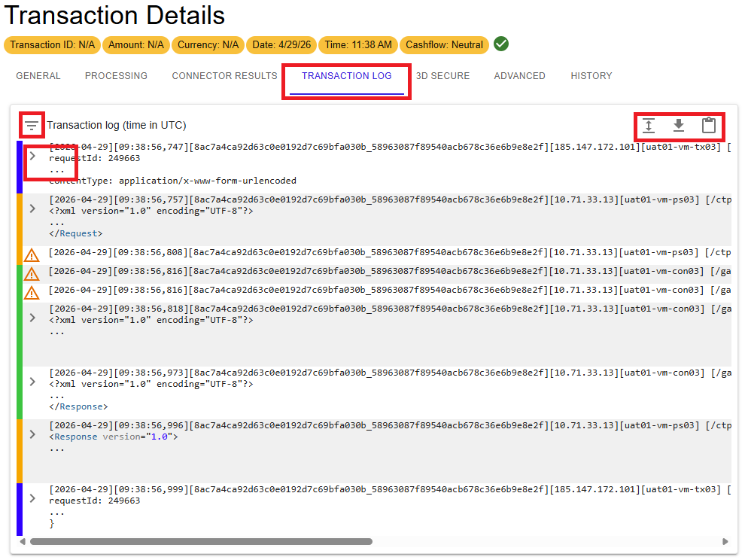Click the horizontal scrollbar thumb
The height and width of the screenshot is (560, 745).
pyautogui.click(x=201, y=541)
